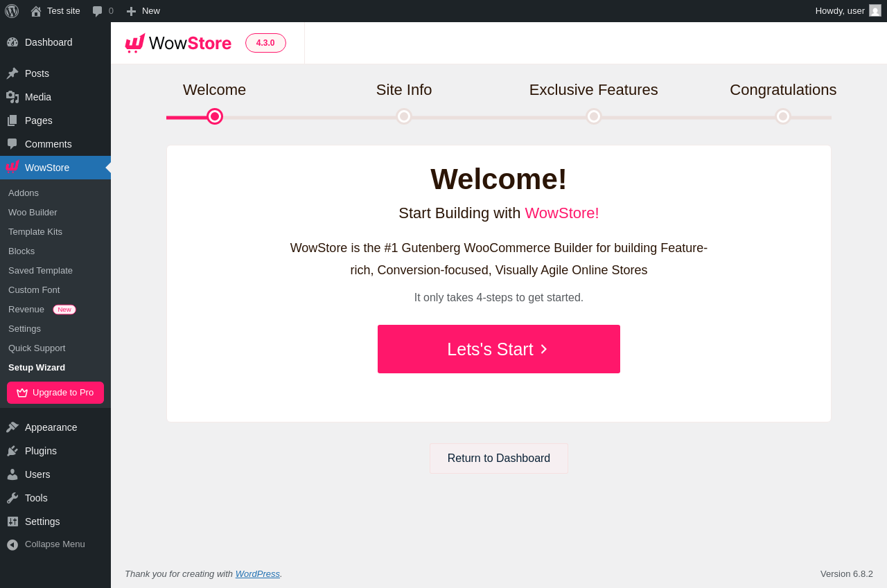Click the pink WowStore! text in subtitle

562,213
